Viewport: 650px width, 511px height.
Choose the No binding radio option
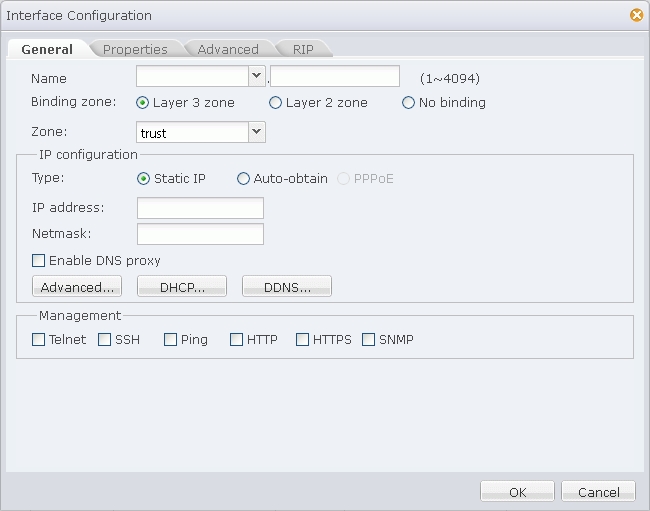[408, 103]
